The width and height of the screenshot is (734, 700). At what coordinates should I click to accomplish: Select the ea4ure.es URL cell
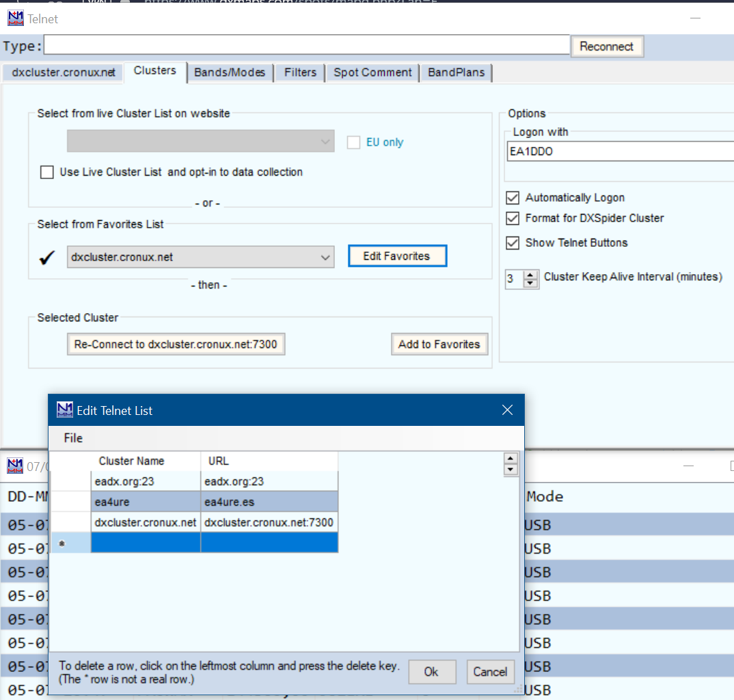click(269, 502)
